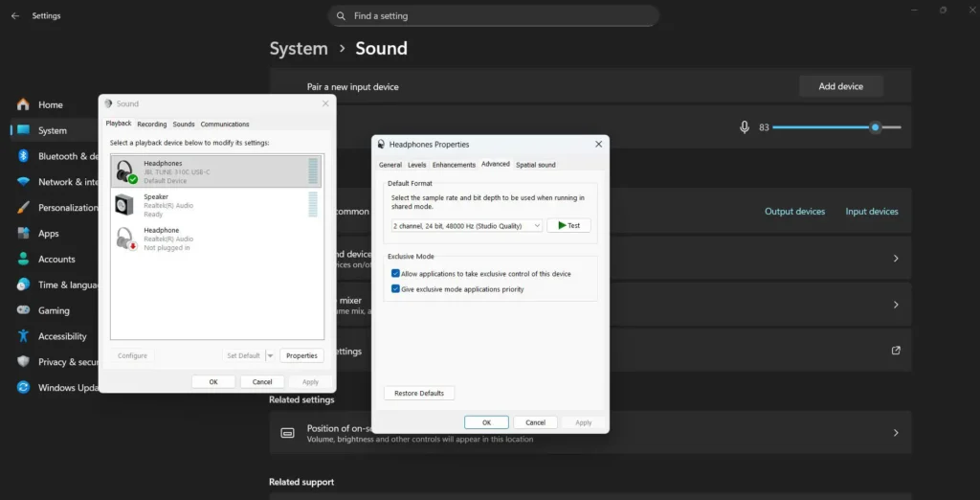Click the unplugged Headphone device icon
The width and height of the screenshot is (980, 500).
coord(125,239)
